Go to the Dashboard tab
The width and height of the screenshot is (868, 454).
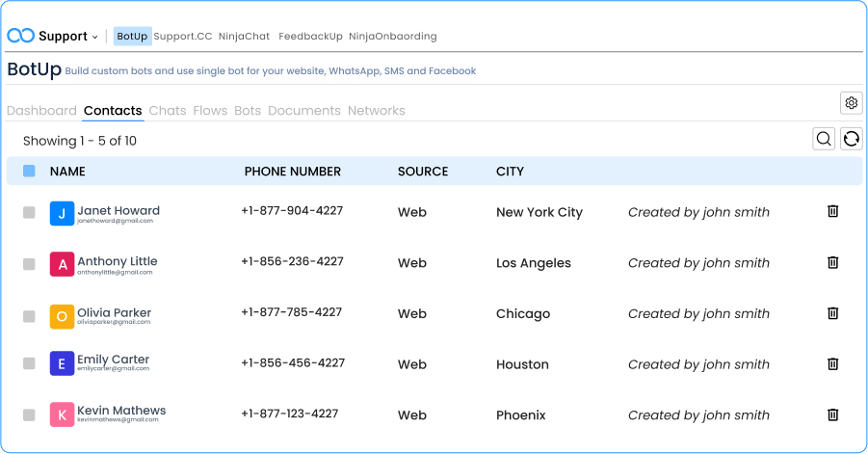coord(41,111)
